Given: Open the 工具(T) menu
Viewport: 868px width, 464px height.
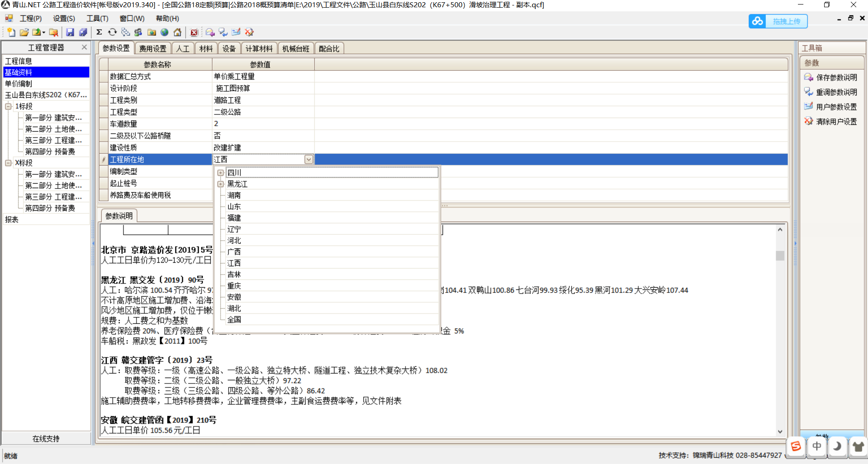Looking at the screenshot, I should pos(97,19).
